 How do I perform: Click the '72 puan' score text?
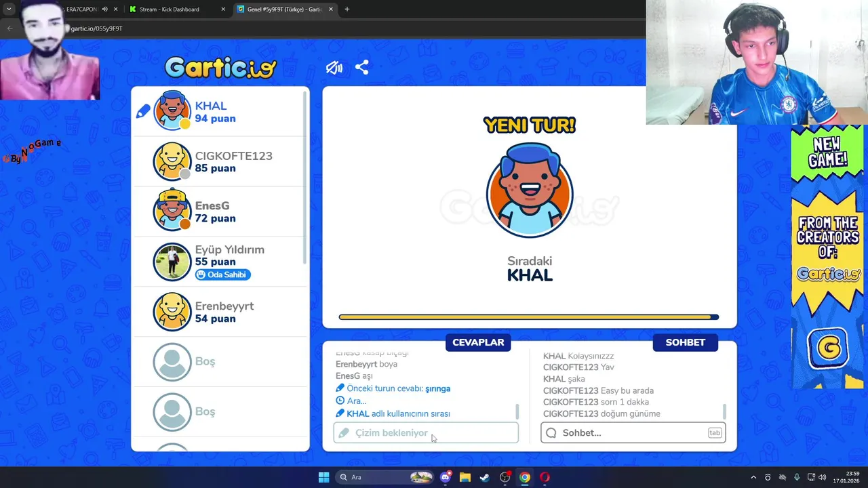tap(216, 218)
